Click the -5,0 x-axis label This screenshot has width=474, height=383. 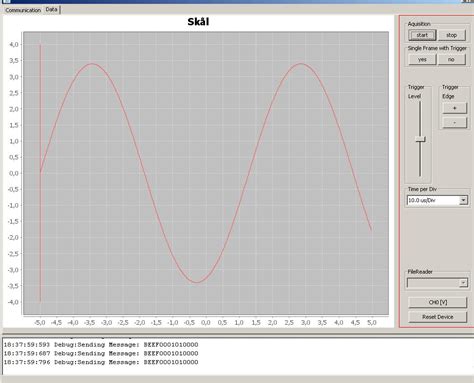39,323
